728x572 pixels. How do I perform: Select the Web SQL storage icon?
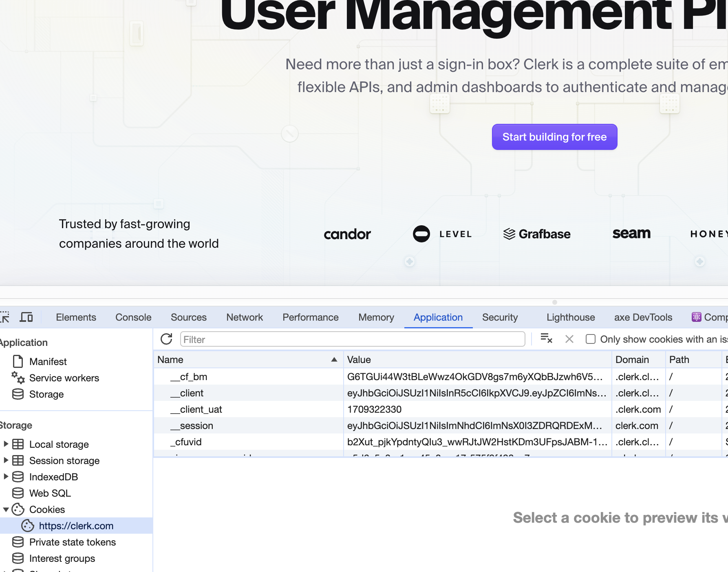coord(18,493)
